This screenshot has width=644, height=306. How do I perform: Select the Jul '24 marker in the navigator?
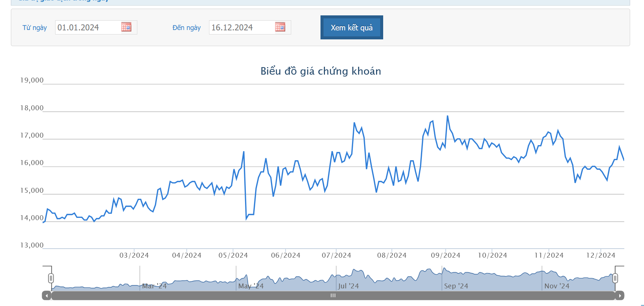click(x=348, y=286)
